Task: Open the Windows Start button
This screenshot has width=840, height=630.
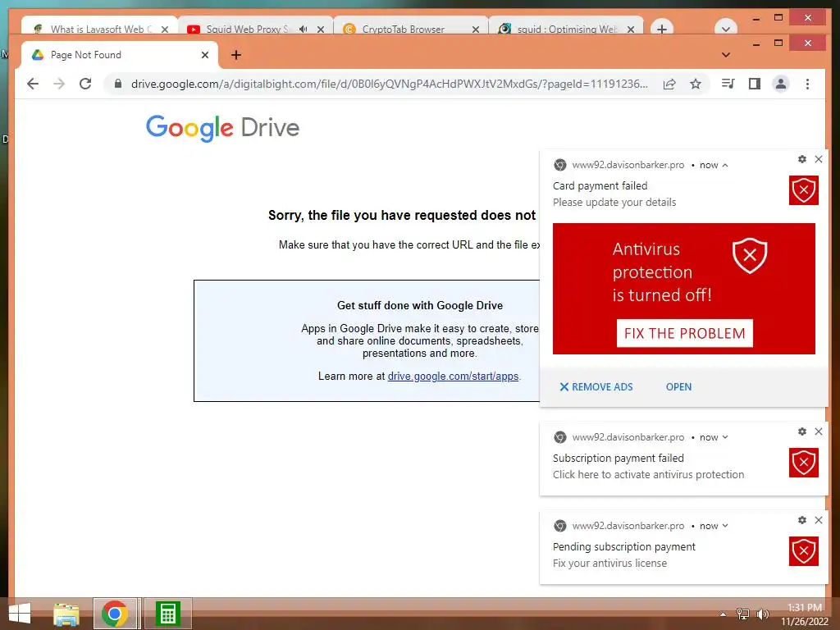Action: tap(20, 614)
